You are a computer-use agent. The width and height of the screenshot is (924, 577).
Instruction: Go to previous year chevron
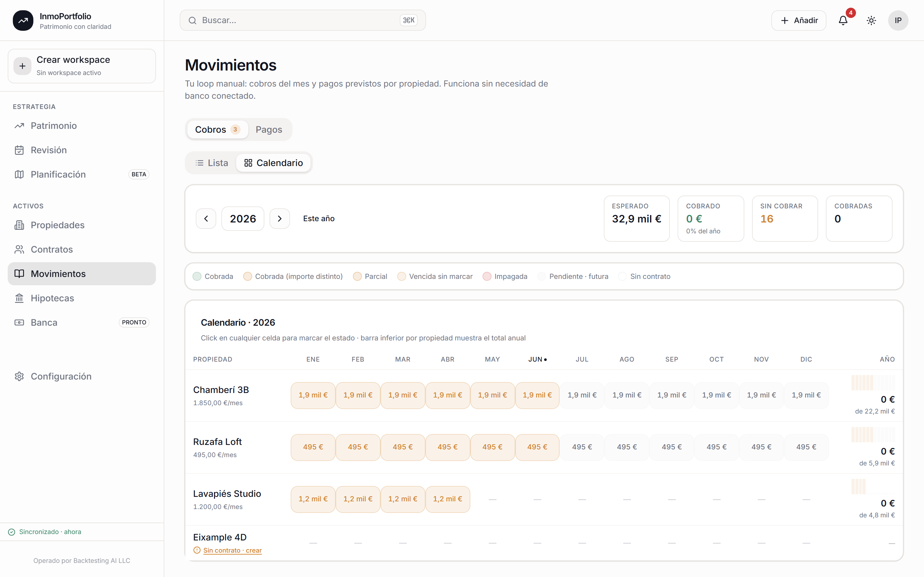pyautogui.click(x=206, y=219)
